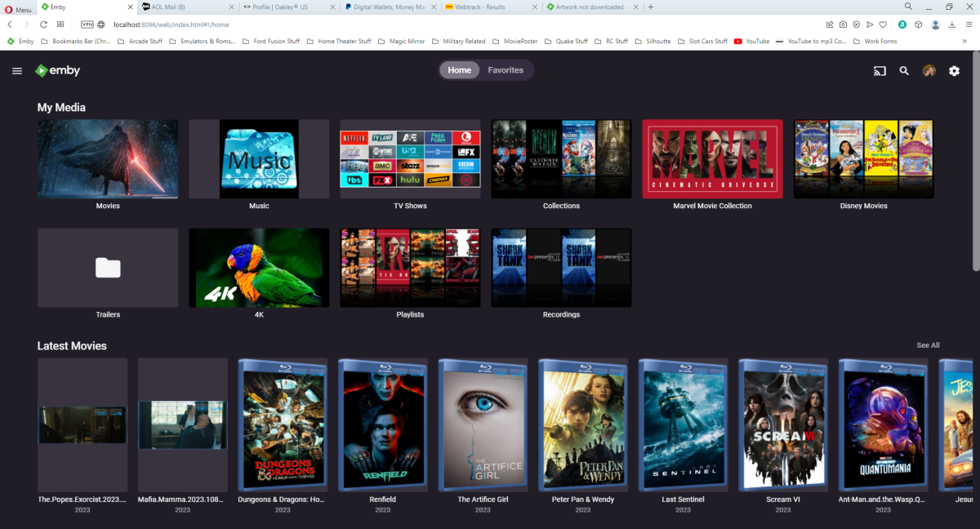Click the Opera VPN badge
Image resolution: width=980 pixels, height=529 pixels.
[x=87, y=24]
